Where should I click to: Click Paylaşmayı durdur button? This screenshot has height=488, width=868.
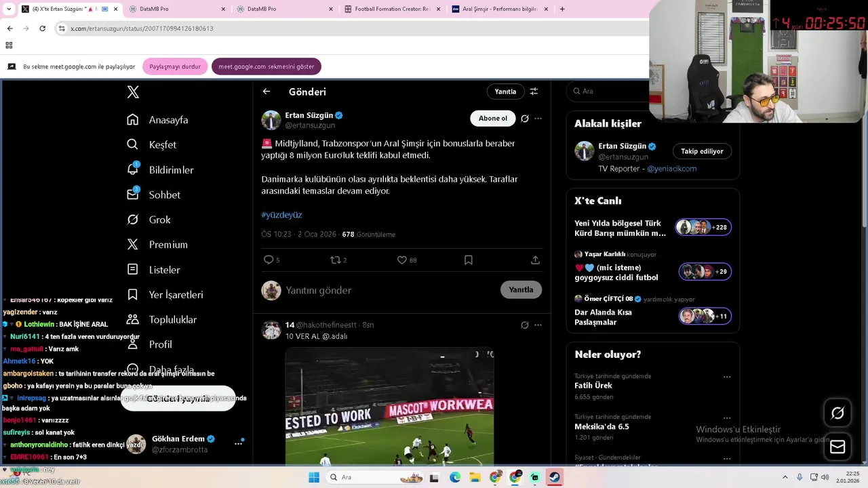pos(175,66)
